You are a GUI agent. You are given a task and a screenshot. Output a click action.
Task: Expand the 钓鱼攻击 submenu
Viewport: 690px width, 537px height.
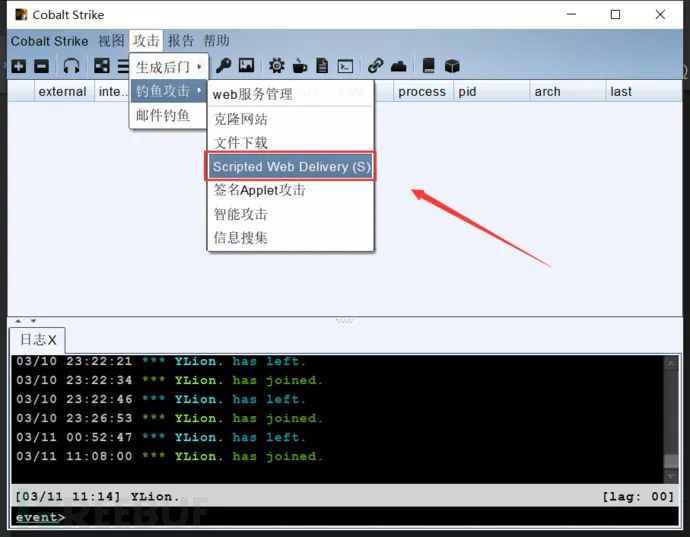click(x=169, y=91)
